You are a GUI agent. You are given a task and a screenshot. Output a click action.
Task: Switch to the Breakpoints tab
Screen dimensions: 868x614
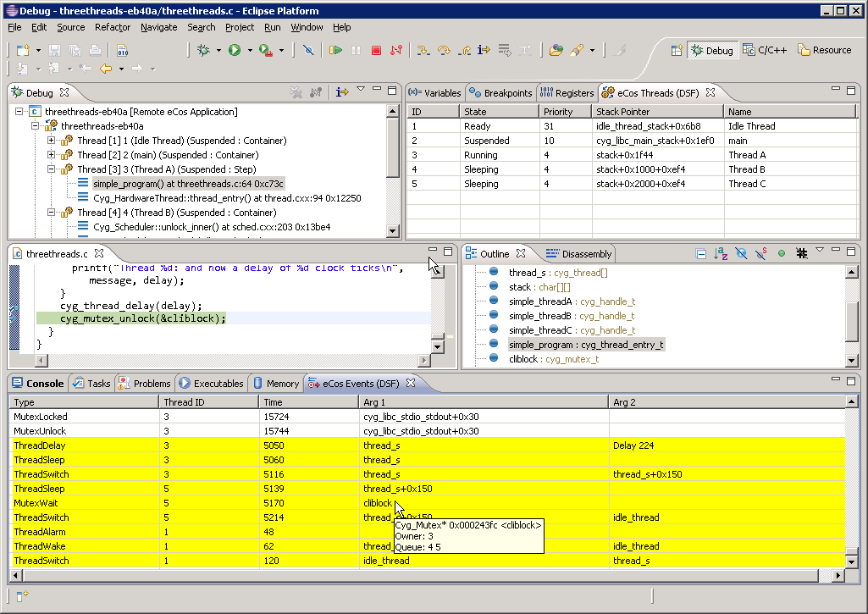tap(500, 92)
